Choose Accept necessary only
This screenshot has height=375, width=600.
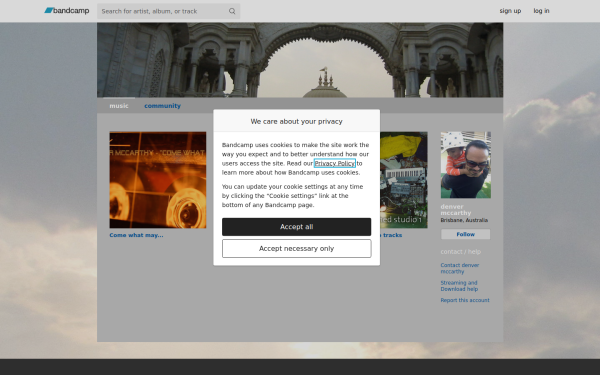point(296,248)
